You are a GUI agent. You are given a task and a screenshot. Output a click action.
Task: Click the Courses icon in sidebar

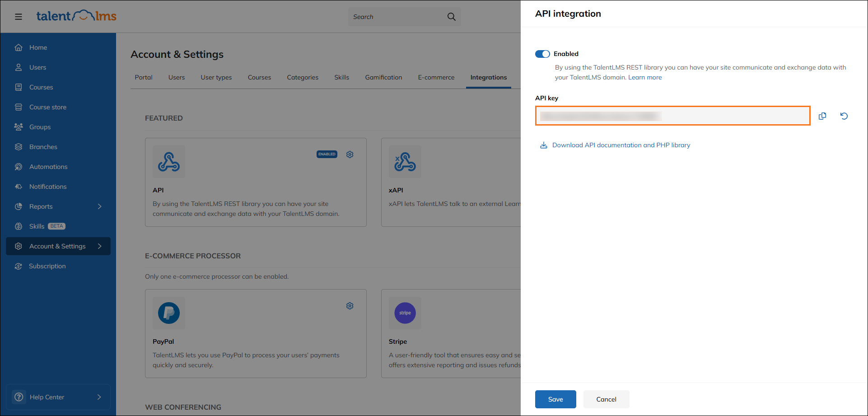click(x=19, y=87)
